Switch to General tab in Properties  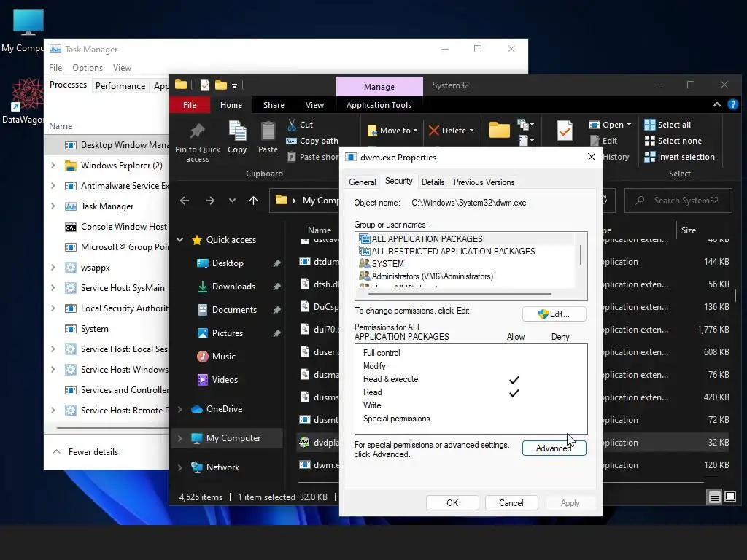[x=362, y=182]
